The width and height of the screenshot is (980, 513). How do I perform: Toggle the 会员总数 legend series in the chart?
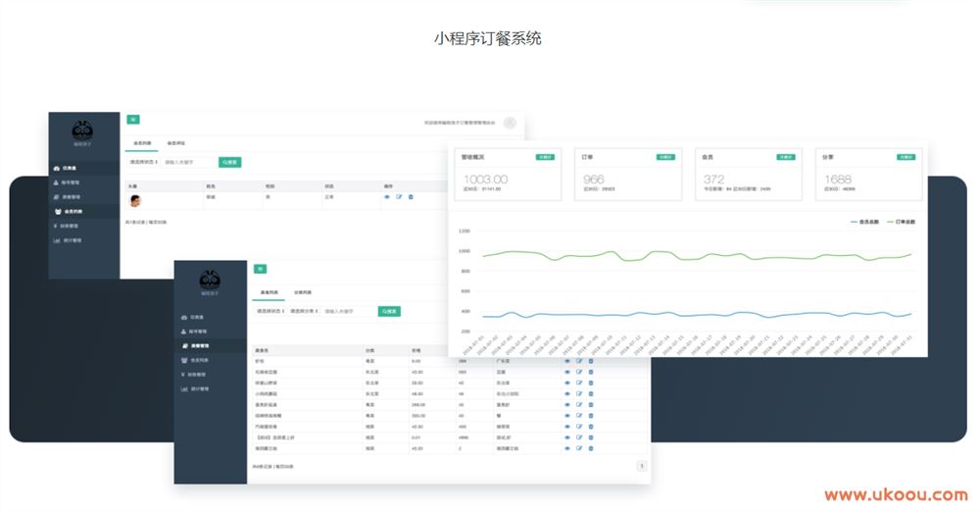(x=864, y=223)
